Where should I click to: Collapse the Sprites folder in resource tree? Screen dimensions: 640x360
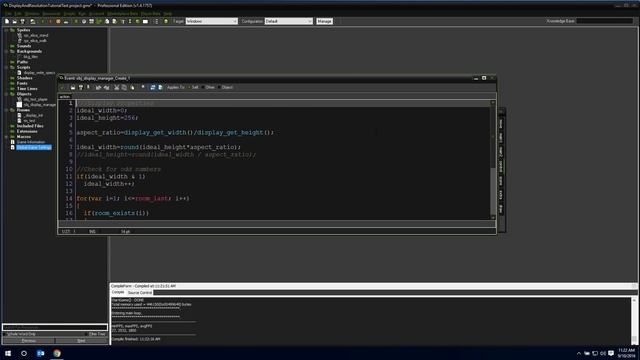7,30
